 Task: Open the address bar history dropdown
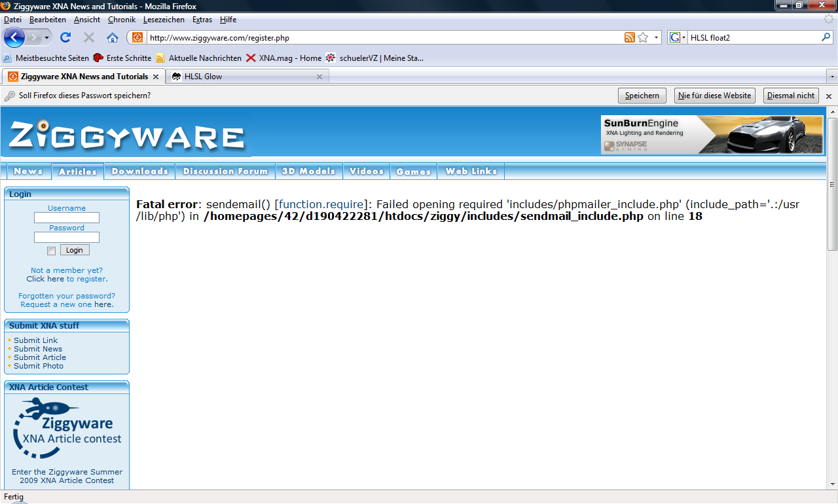pos(656,37)
